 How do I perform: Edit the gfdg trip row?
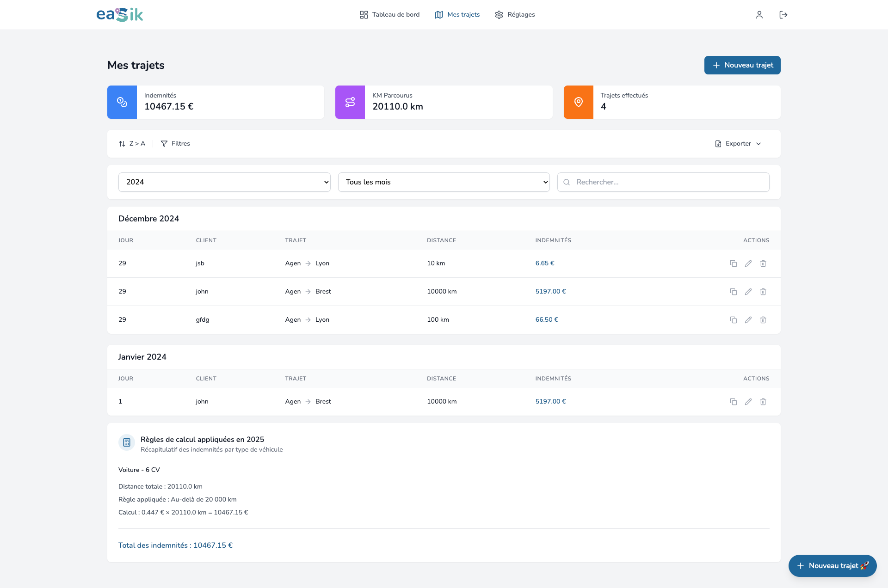pyautogui.click(x=748, y=320)
